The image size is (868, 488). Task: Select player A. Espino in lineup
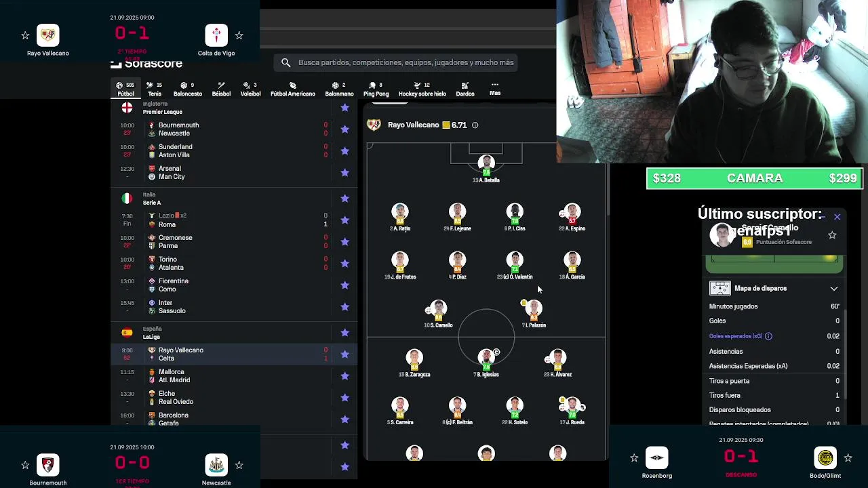click(x=572, y=217)
